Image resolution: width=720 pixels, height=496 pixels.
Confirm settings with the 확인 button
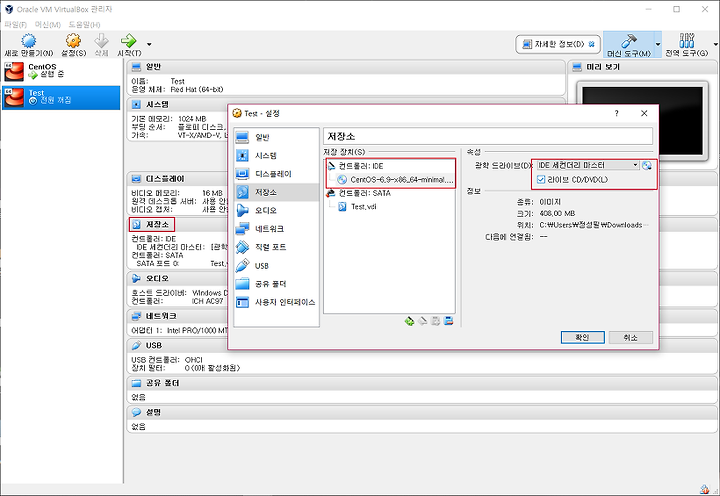[583, 338]
